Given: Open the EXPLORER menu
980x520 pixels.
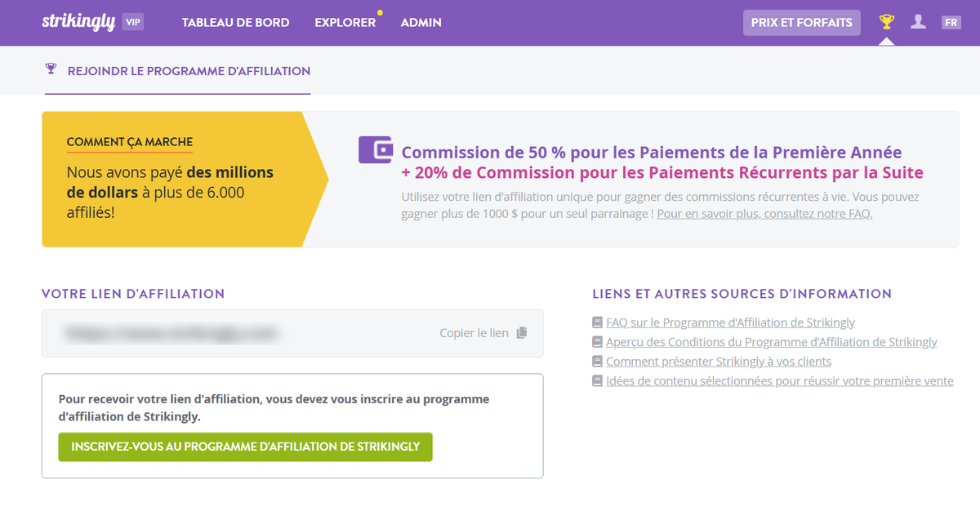Looking at the screenshot, I should pyautogui.click(x=346, y=23).
